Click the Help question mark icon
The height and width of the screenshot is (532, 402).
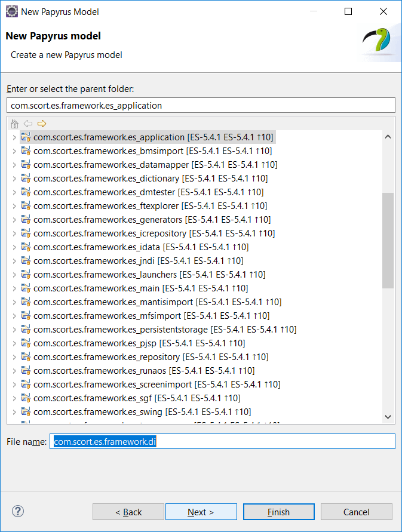click(x=18, y=511)
